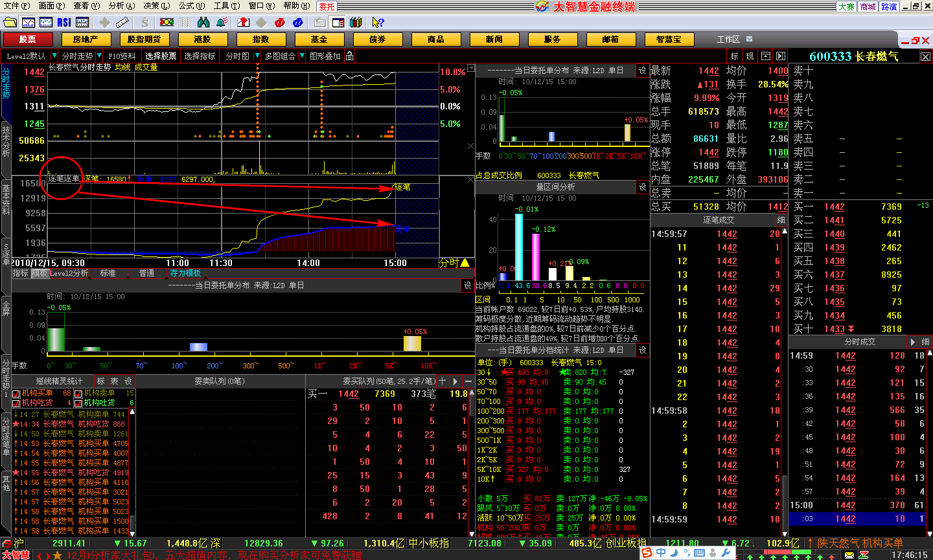Select the 技术分析 side tab
This screenshot has width=933, height=560.
(6, 142)
